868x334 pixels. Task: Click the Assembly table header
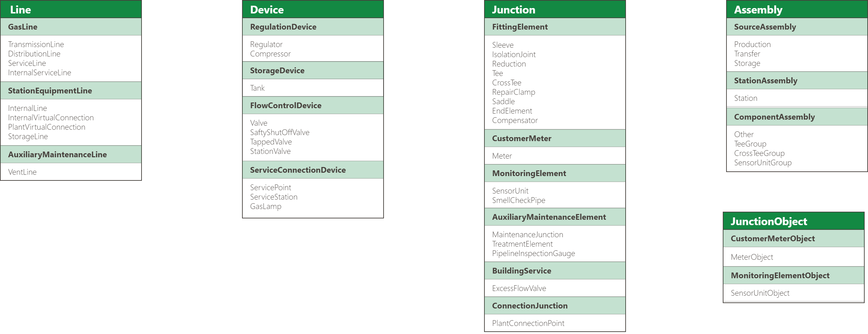click(758, 9)
